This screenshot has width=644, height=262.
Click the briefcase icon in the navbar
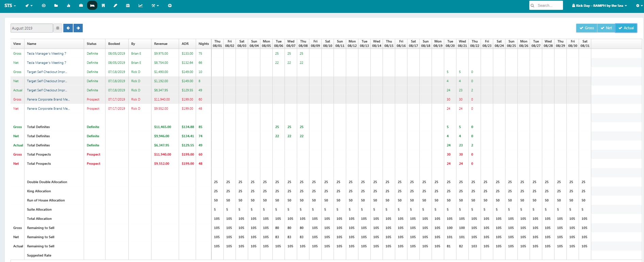(x=81, y=5)
